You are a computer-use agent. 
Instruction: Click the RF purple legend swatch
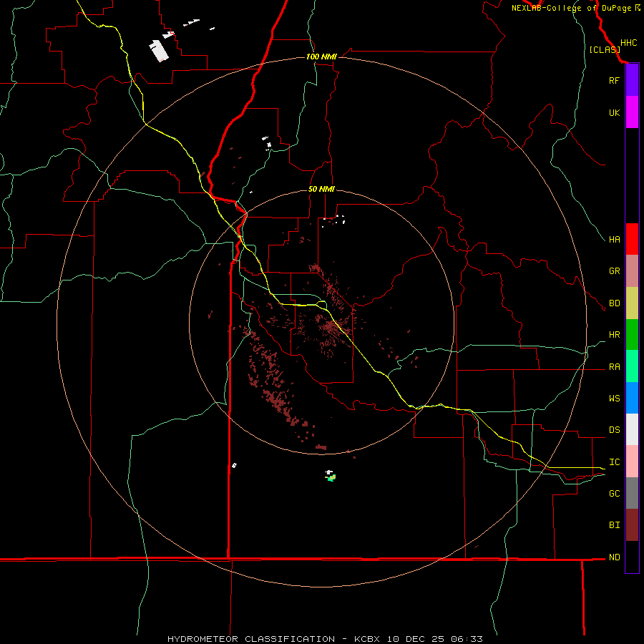click(x=632, y=80)
